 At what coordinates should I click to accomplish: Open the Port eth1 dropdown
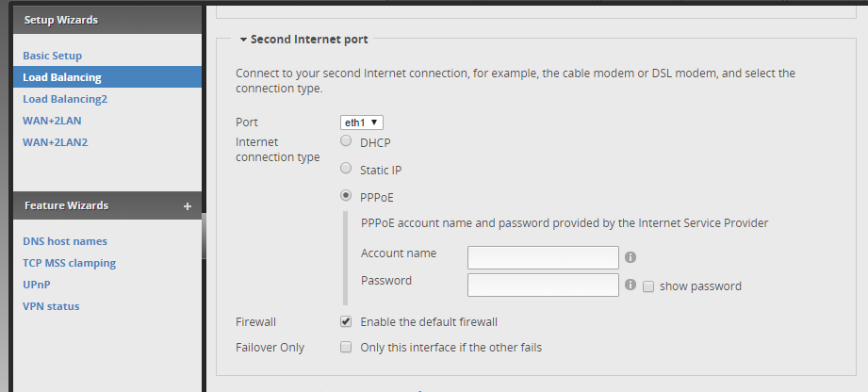362,122
